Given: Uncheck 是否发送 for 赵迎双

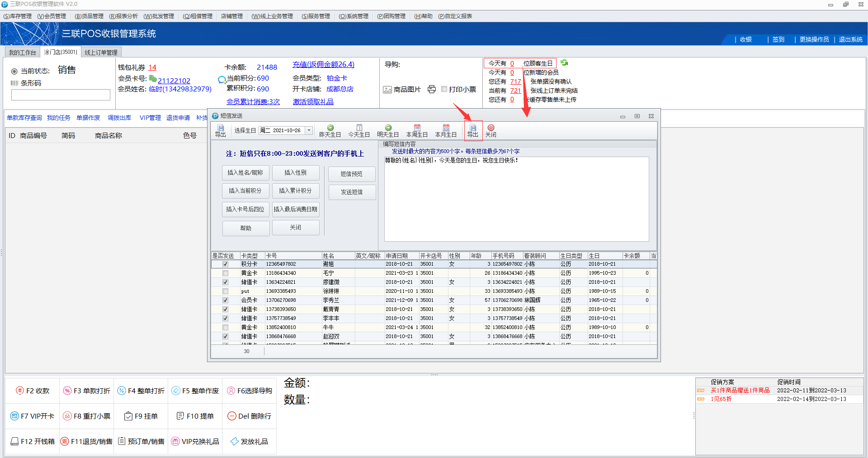Looking at the screenshot, I should 225,336.
